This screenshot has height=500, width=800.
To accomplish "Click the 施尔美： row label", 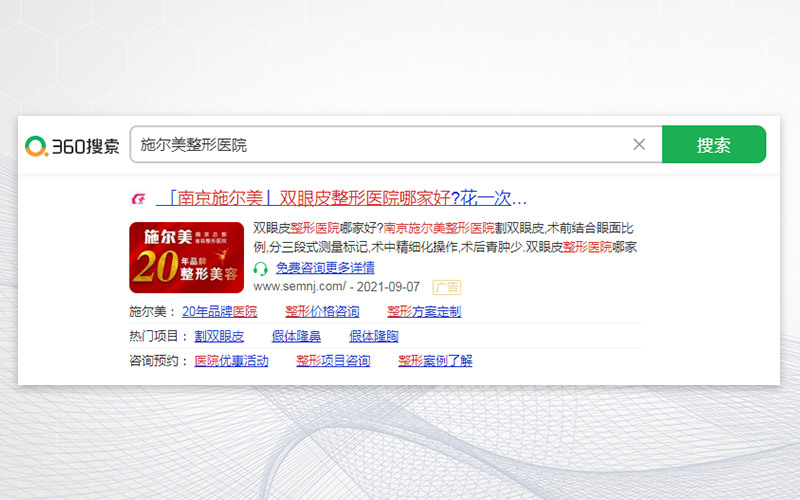I will (x=152, y=311).
